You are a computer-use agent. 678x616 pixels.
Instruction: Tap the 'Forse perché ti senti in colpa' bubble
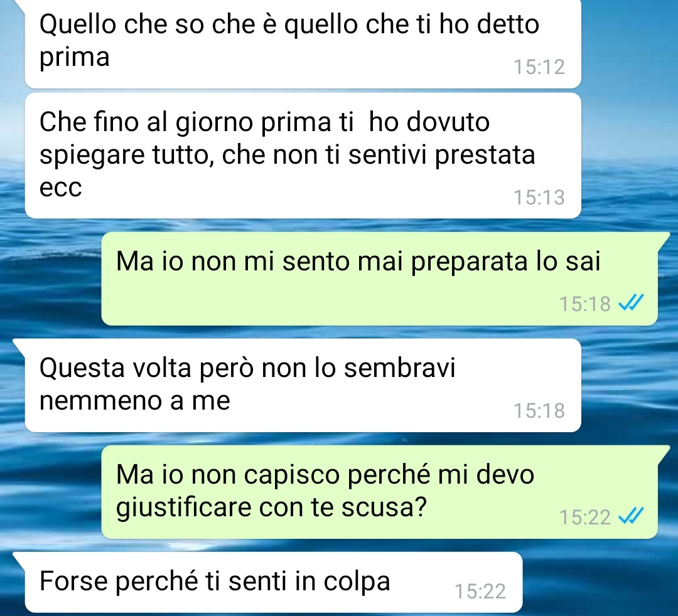(273, 582)
